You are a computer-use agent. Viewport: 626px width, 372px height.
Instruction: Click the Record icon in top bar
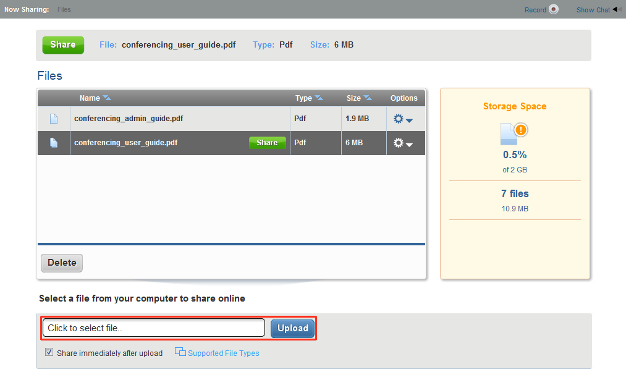(x=554, y=9)
